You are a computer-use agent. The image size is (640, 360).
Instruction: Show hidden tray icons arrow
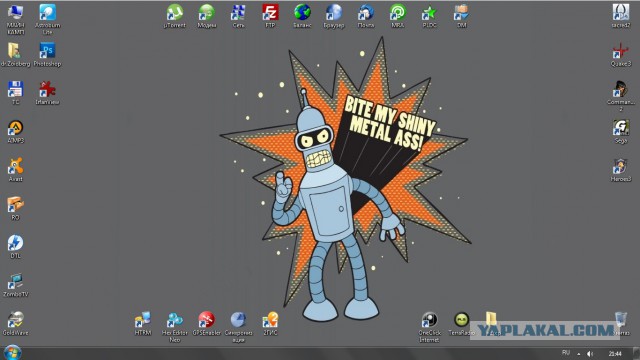578,354
